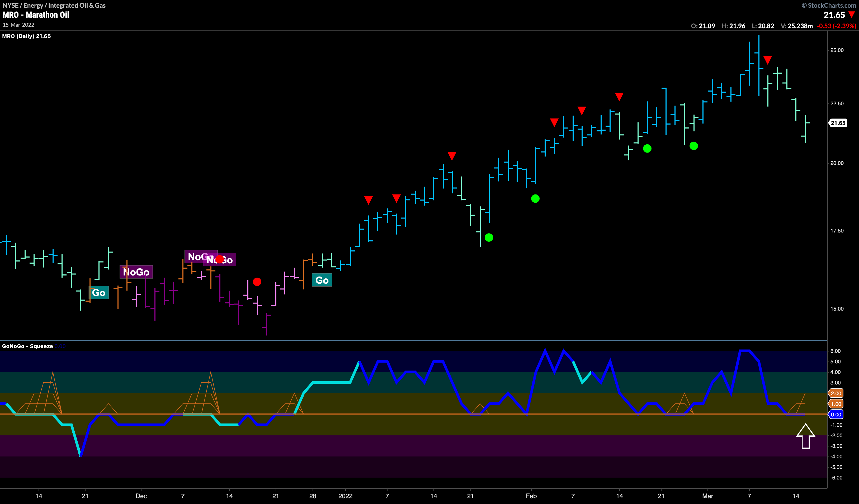Click the 17.50 price axis label
The width and height of the screenshot is (859, 504).
tap(837, 231)
